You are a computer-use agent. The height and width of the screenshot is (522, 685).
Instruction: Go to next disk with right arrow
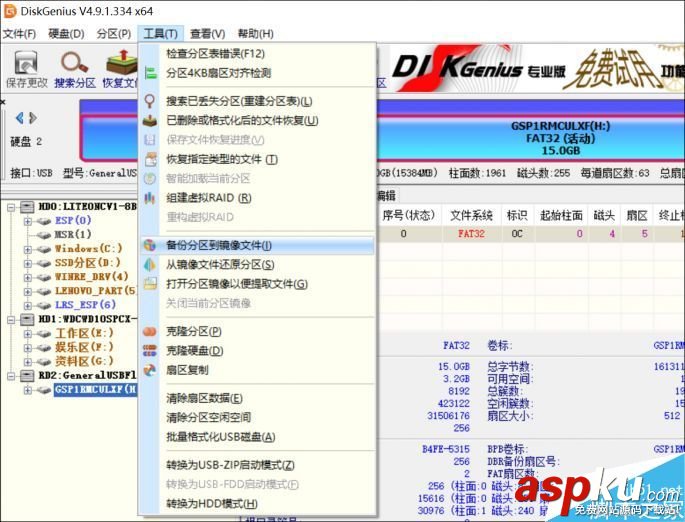33,118
